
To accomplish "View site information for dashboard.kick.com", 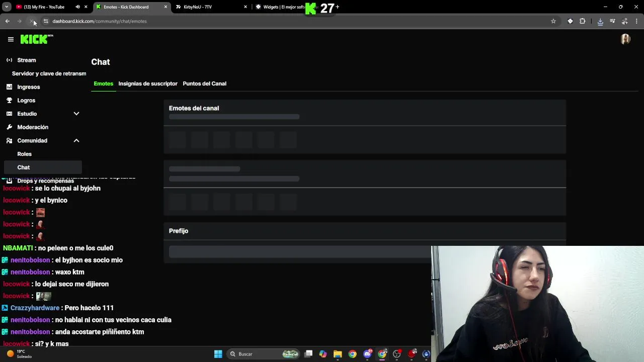I will click(x=46, y=21).
